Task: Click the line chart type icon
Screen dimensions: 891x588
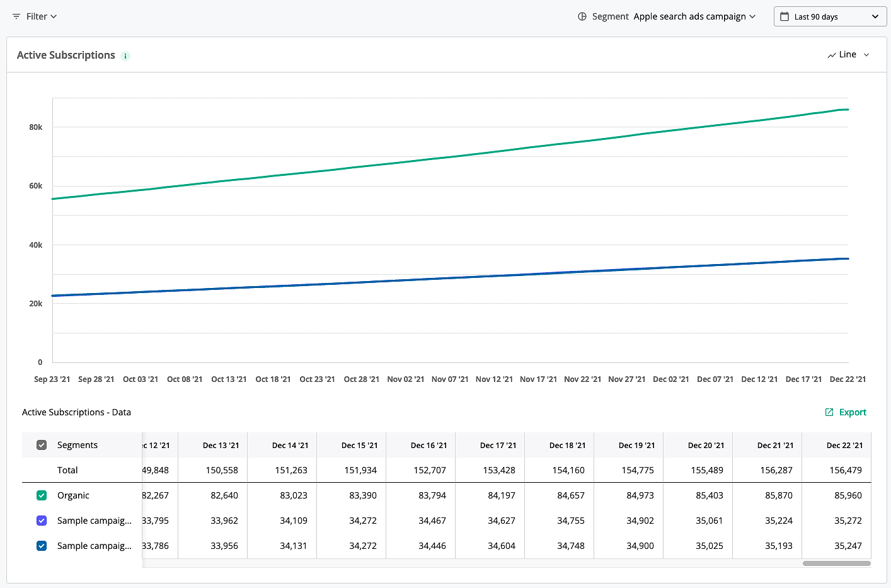Action: point(832,55)
